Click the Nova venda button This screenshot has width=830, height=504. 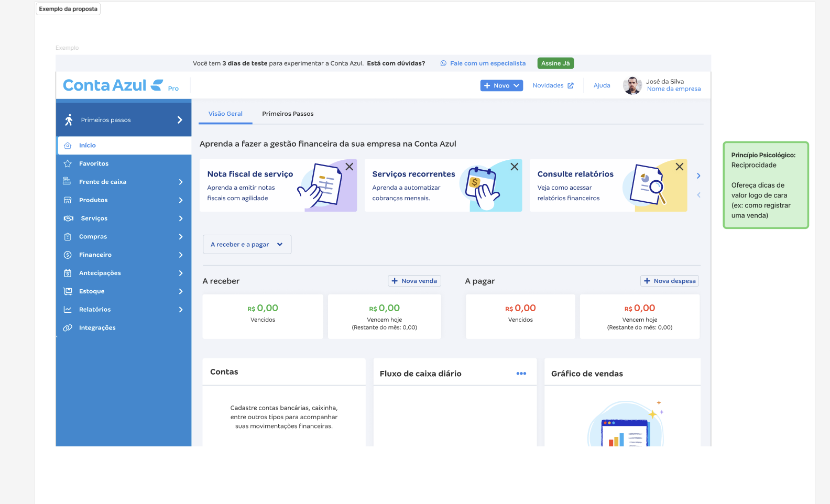tap(414, 281)
